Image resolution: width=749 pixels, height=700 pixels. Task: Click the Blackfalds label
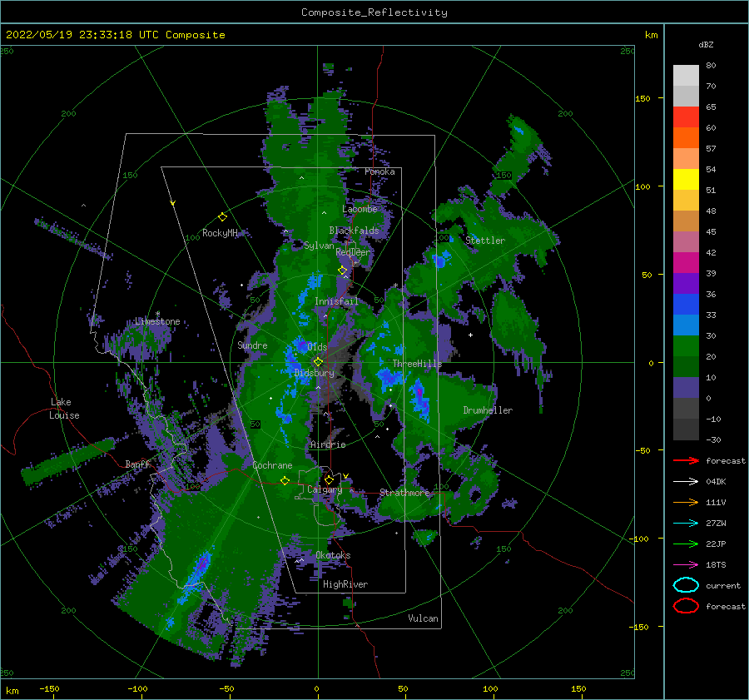(x=354, y=231)
